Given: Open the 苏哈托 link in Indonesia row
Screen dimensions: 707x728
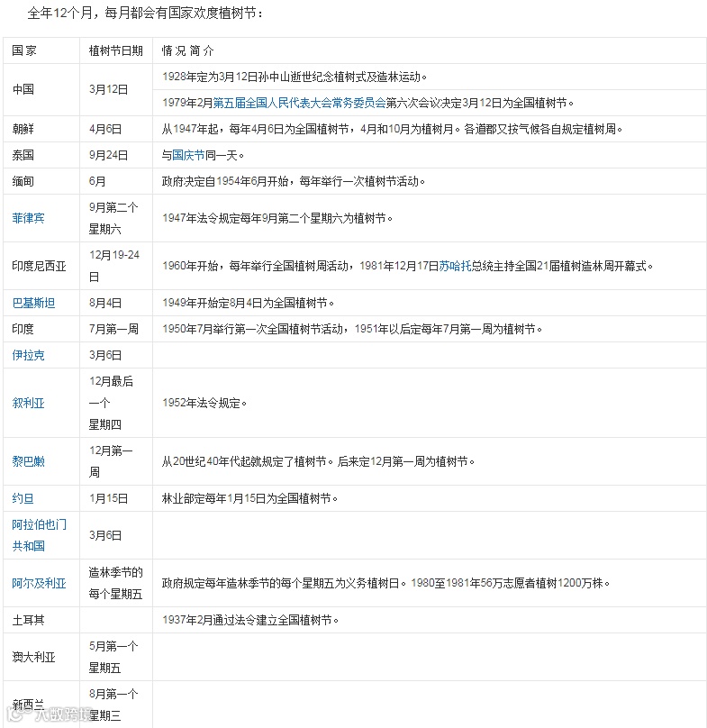Looking at the screenshot, I should pos(455,266).
